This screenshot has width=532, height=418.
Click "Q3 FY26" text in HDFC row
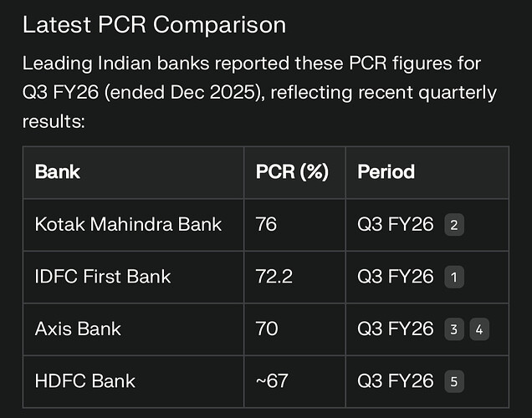pos(396,381)
